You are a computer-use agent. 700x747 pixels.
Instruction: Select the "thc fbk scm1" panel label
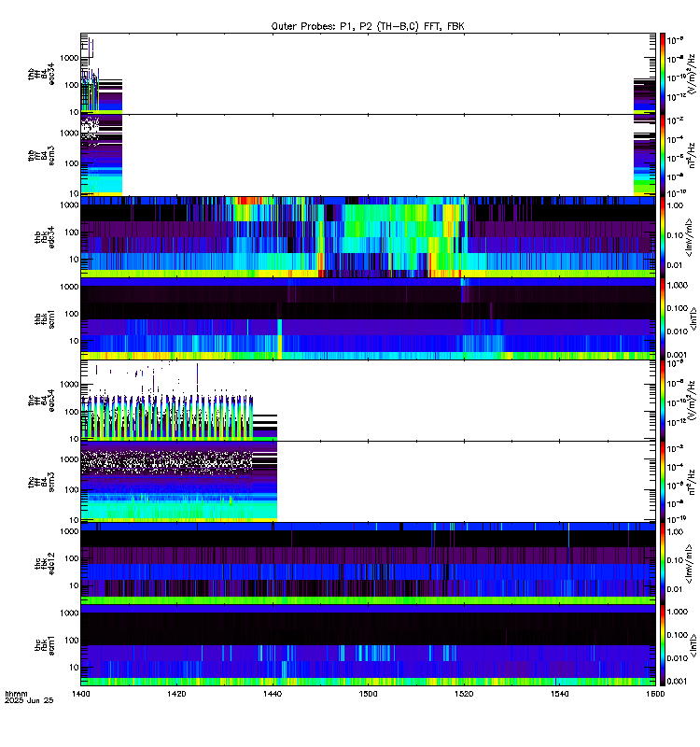(x=45, y=645)
